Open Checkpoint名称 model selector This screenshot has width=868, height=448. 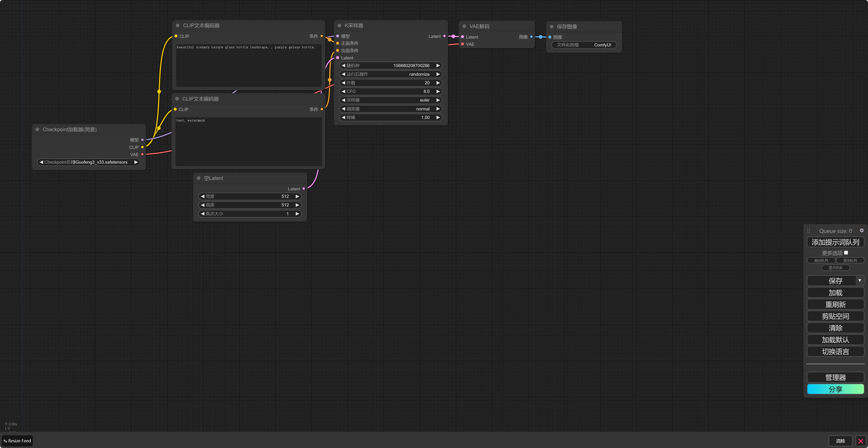[88, 162]
